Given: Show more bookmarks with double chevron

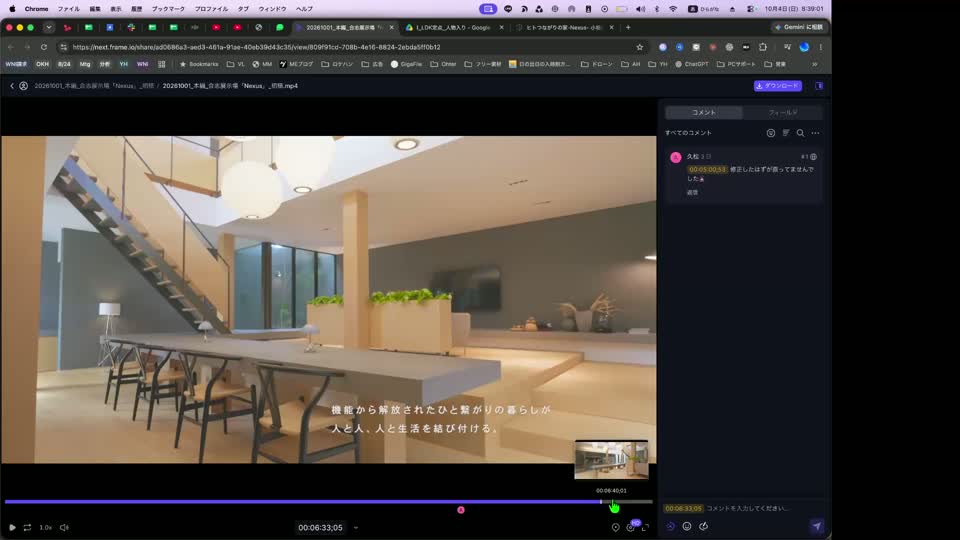Looking at the screenshot, I should point(815,64).
